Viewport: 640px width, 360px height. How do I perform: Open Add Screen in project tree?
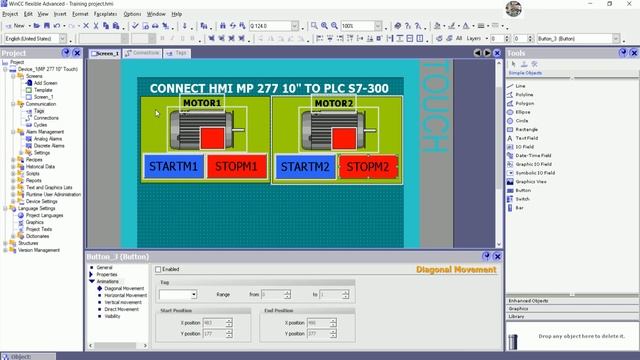click(45, 83)
